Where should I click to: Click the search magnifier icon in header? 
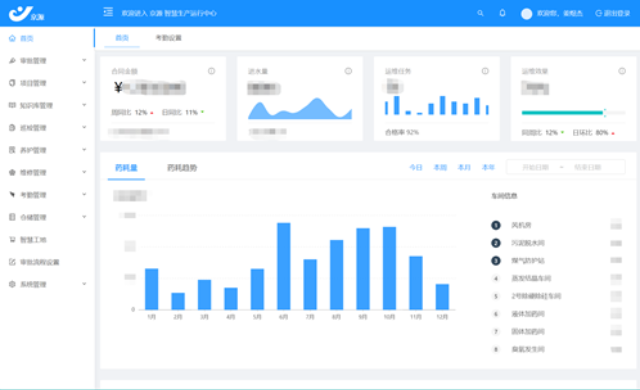[x=480, y=13]
